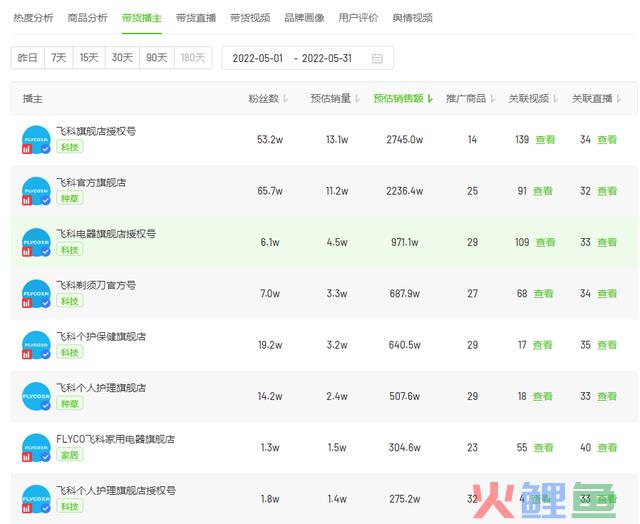The image size is (640, 524).
Task: Sort by 推广商品 column arrow
Action: tap(493, 99)
